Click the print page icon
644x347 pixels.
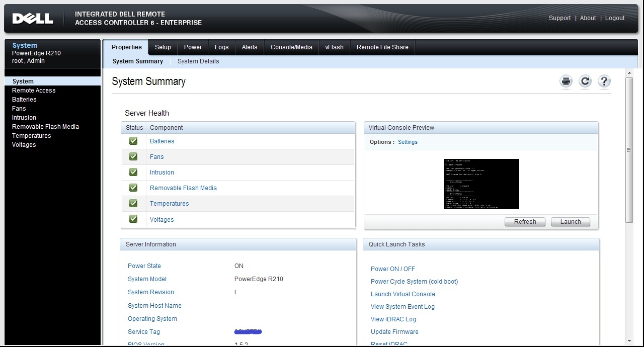pyautogui.click(x=566, y=81)
